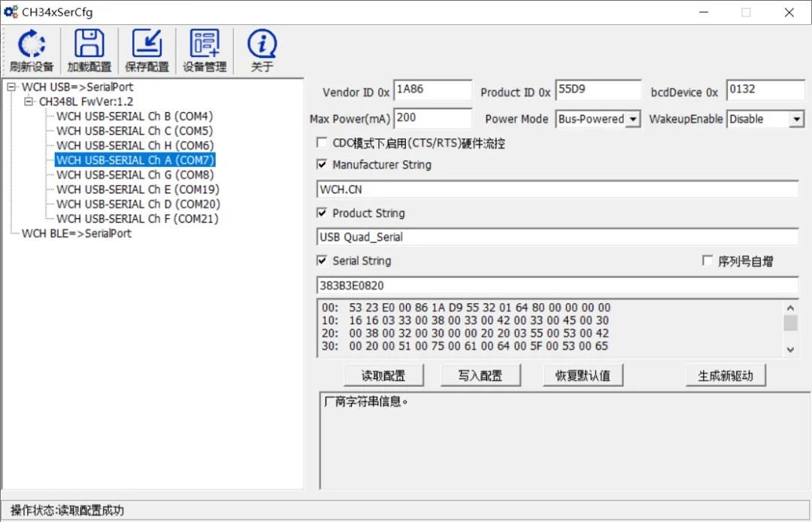Image resolution: width=812 pixels, height=522 pixels.
Task: Select the CH348L FwVer:1.2 device label
Action: pos(86,102)
